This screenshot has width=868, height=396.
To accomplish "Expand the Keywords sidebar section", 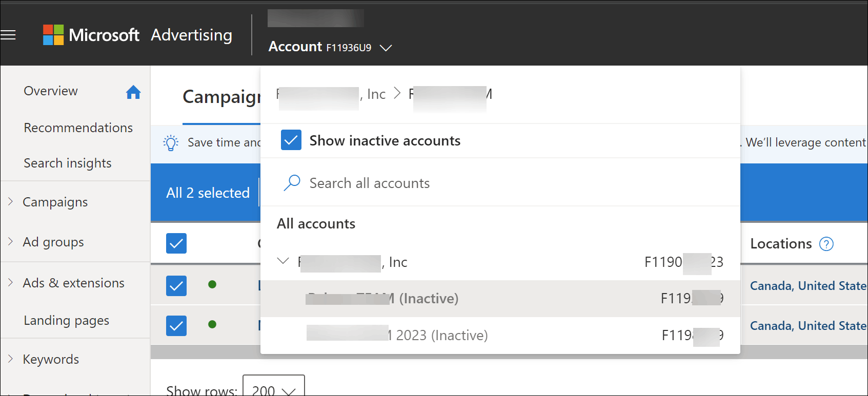I will coord(10,359).
